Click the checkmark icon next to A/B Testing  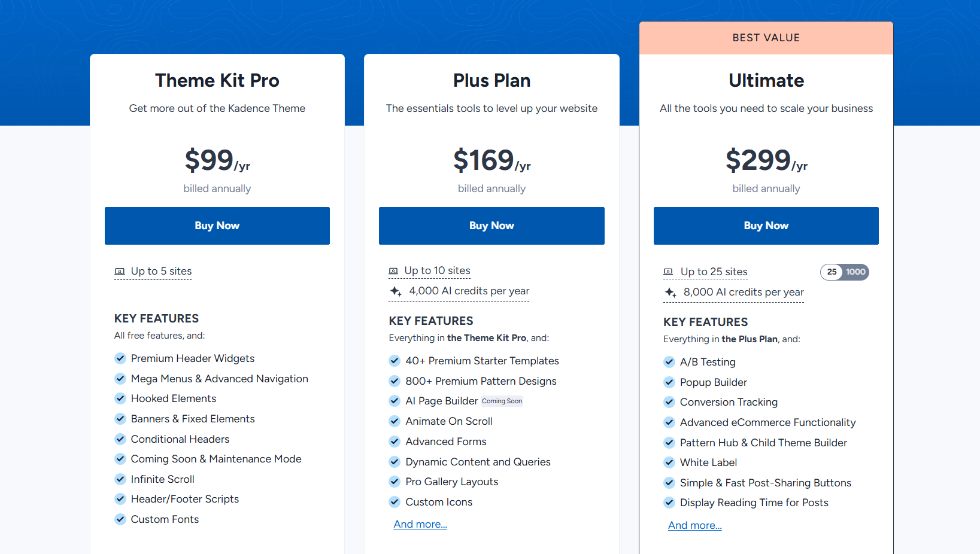coord(669,362)
